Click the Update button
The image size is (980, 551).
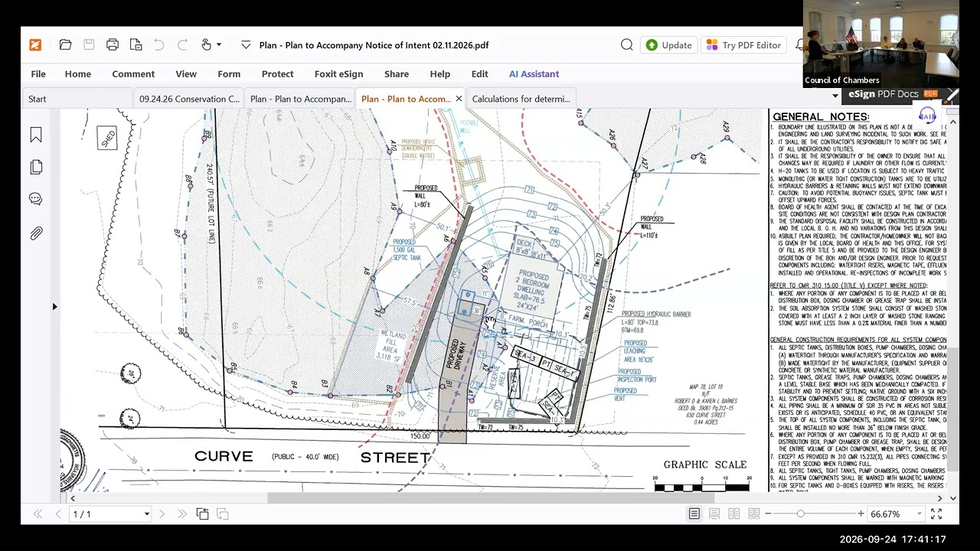click(x=668, y=45)
